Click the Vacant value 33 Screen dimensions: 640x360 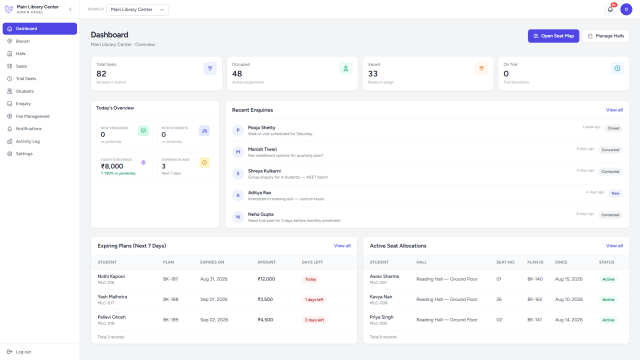click(373, 74)
